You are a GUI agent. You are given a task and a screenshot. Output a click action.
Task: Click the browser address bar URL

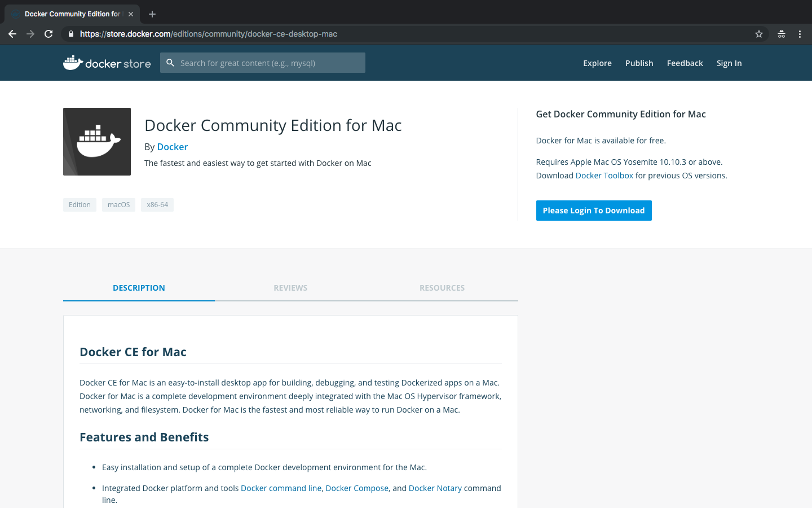[x=209, y=34]
